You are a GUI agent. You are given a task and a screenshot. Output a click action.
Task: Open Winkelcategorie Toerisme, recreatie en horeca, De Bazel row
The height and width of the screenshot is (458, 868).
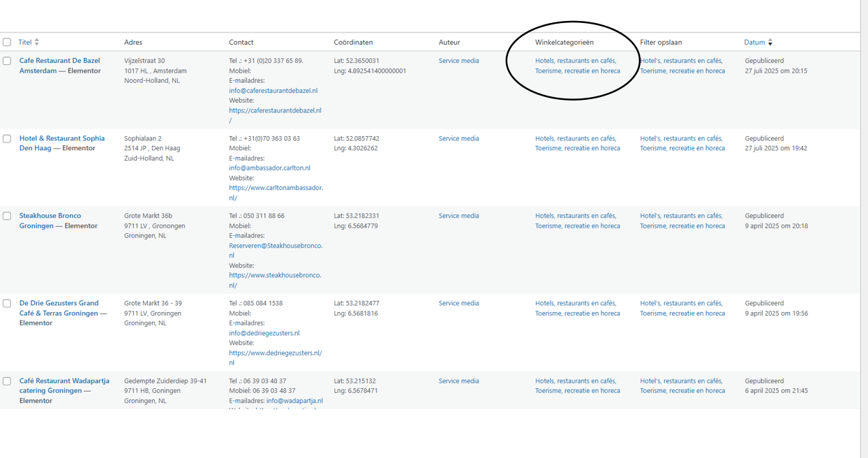578,71
